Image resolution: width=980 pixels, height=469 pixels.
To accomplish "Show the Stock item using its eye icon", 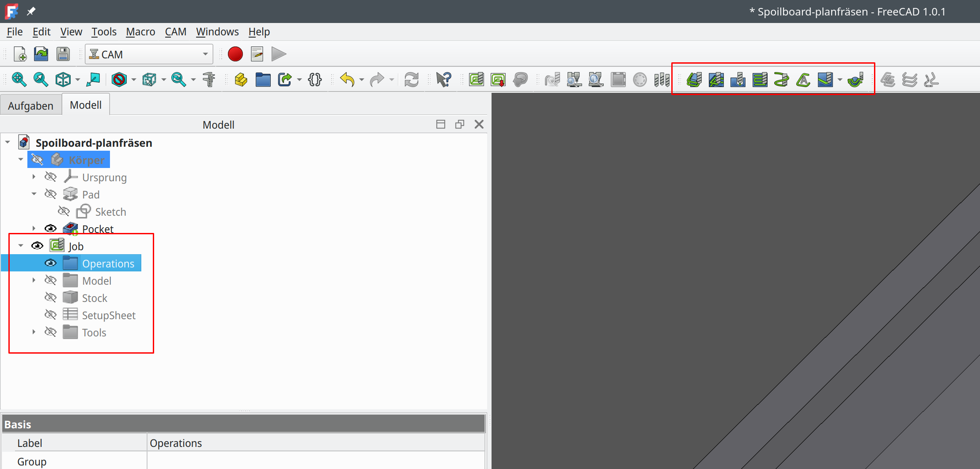I will (x=51, y=298).
